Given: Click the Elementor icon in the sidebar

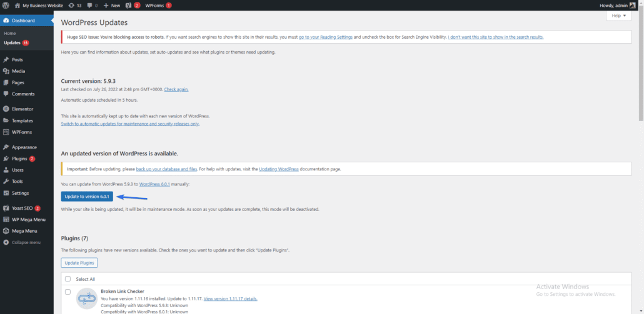Looking at the screenshot, I should click(6, 109).
